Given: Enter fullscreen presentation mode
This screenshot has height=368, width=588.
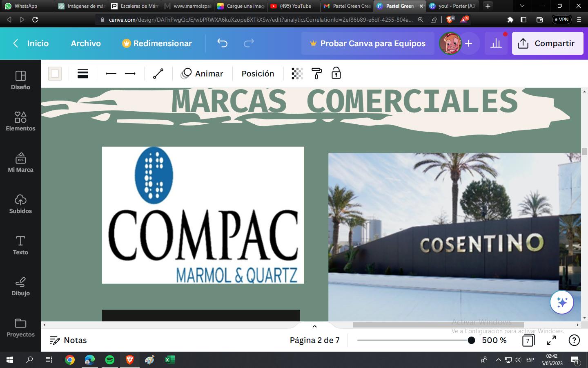Looking at the screenshot, I should (x=551, y=340).
